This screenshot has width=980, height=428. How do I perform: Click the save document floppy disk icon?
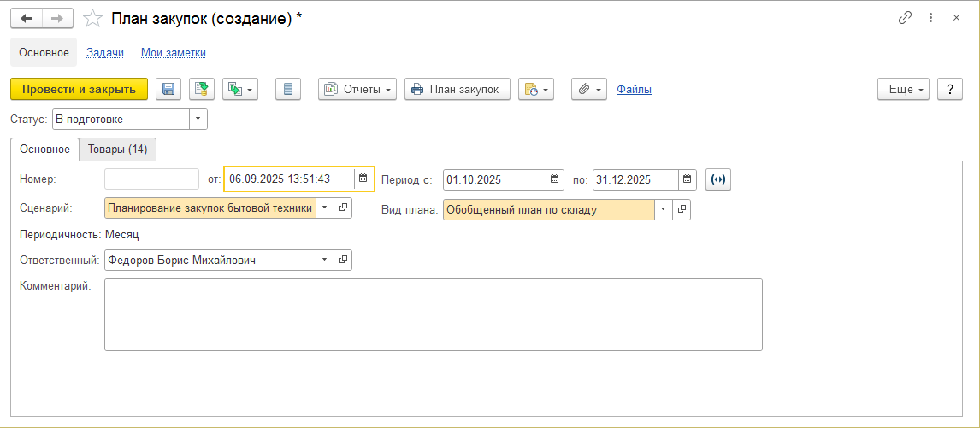(x=168, y=90)
